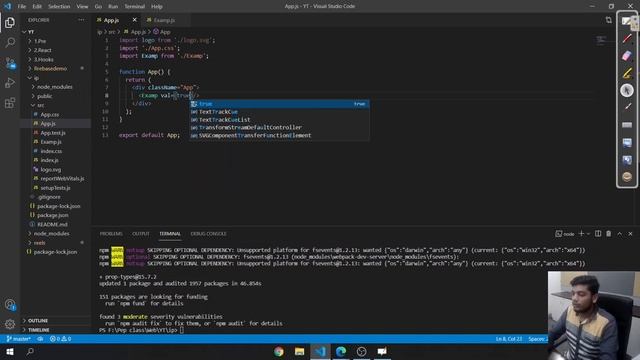Click the Ln 8, Col 23 status item
The image size is (640, 360).
tap(509, 339)
